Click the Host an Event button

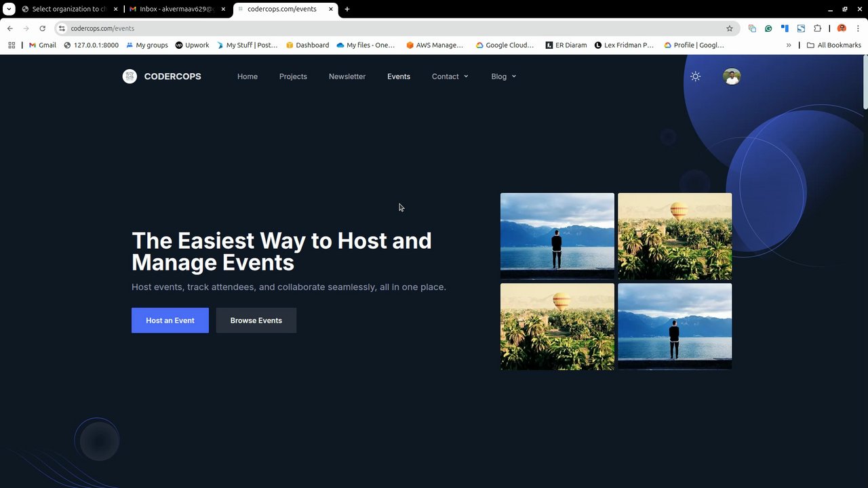tap(170, 321)
